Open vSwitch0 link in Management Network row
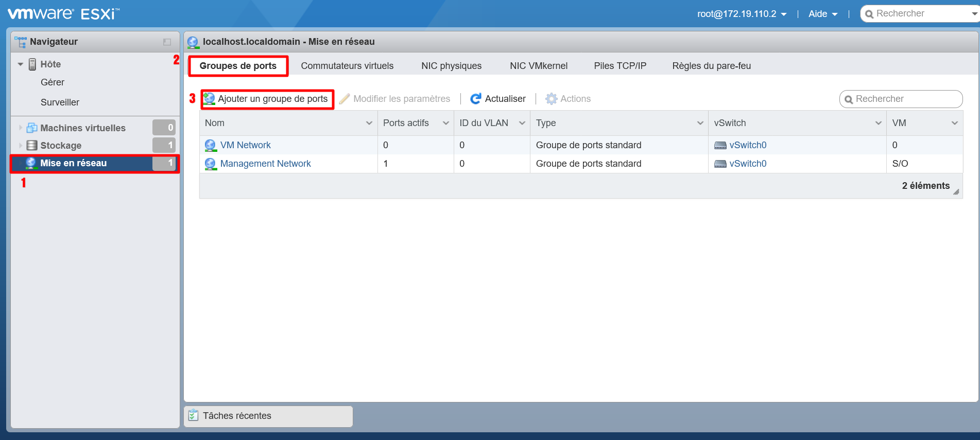Screen dimensions: 980x440 point(748,164)
